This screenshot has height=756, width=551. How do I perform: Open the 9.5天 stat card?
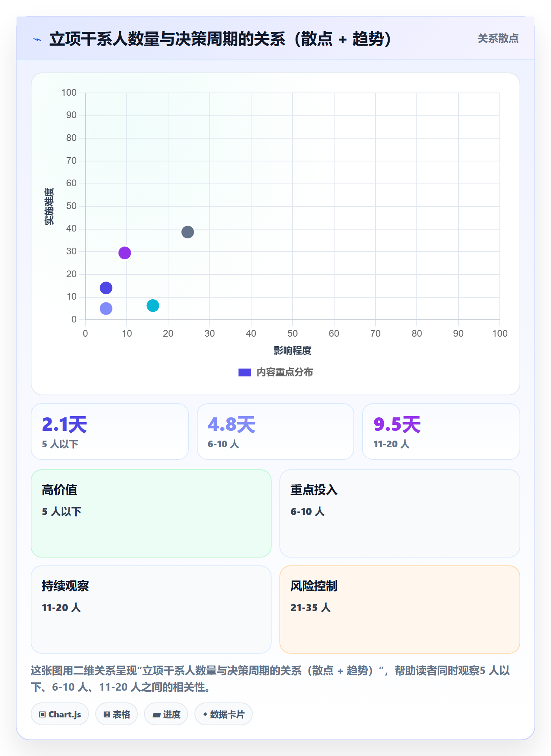[x=441, y=432]
